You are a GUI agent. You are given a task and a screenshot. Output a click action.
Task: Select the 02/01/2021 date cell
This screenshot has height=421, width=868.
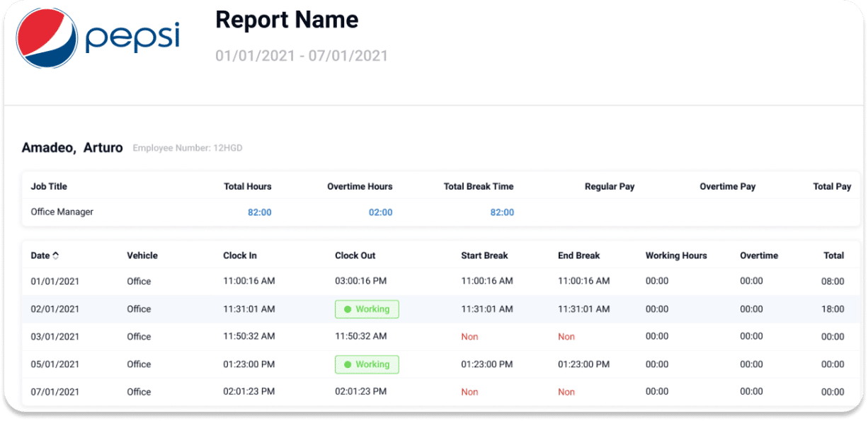tap(55, 309)
